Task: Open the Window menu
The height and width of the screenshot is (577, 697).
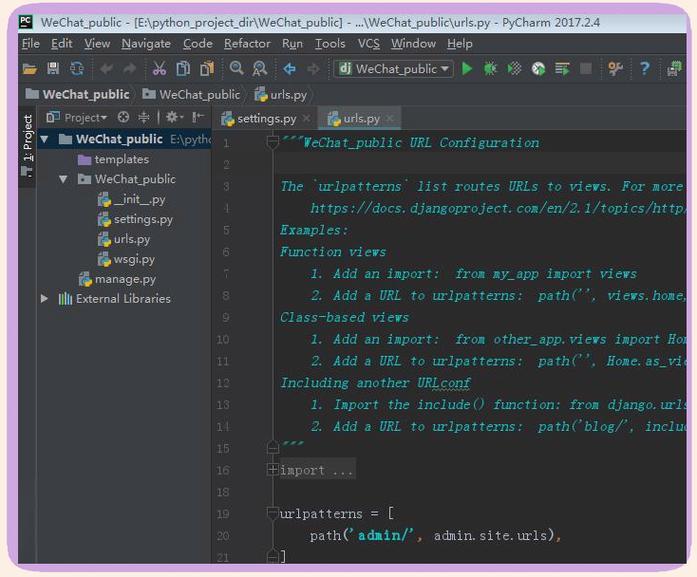Action: tap(413, 44)
